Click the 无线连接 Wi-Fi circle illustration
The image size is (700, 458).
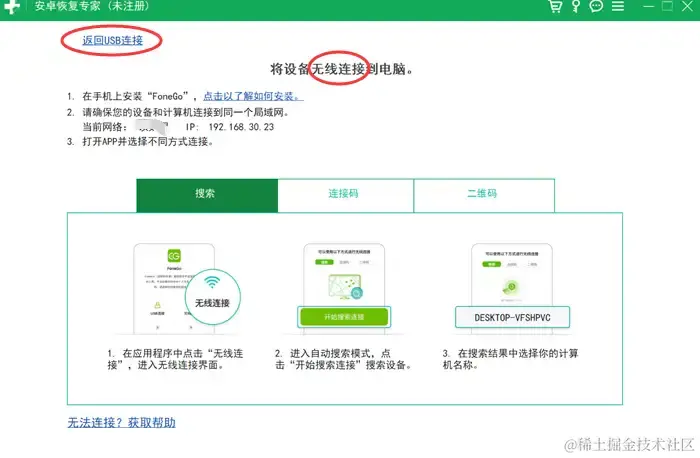[212, 296]
